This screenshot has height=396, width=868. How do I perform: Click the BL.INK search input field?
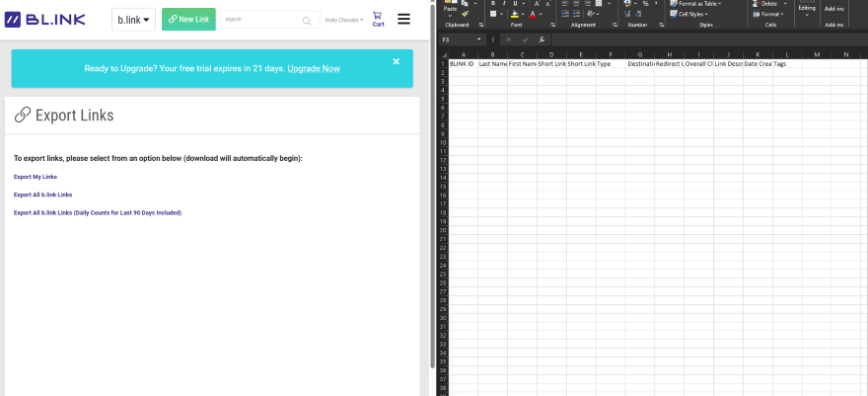(x=259, y=20)
